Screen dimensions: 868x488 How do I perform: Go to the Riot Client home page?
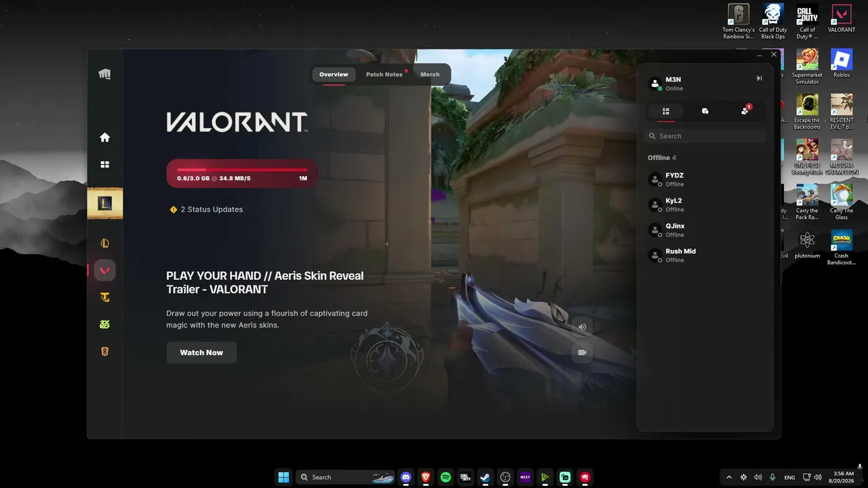(104, 138)
